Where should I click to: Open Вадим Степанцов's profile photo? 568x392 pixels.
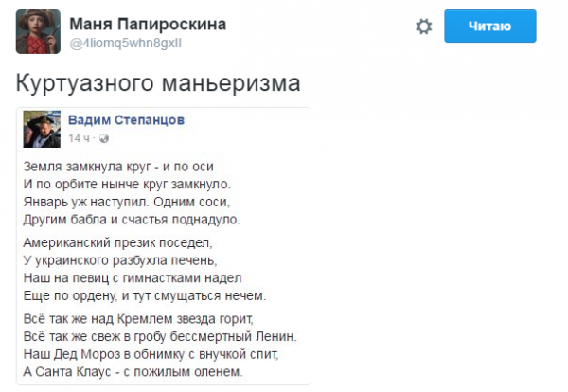pyautogui.click(x=42, y=130)
